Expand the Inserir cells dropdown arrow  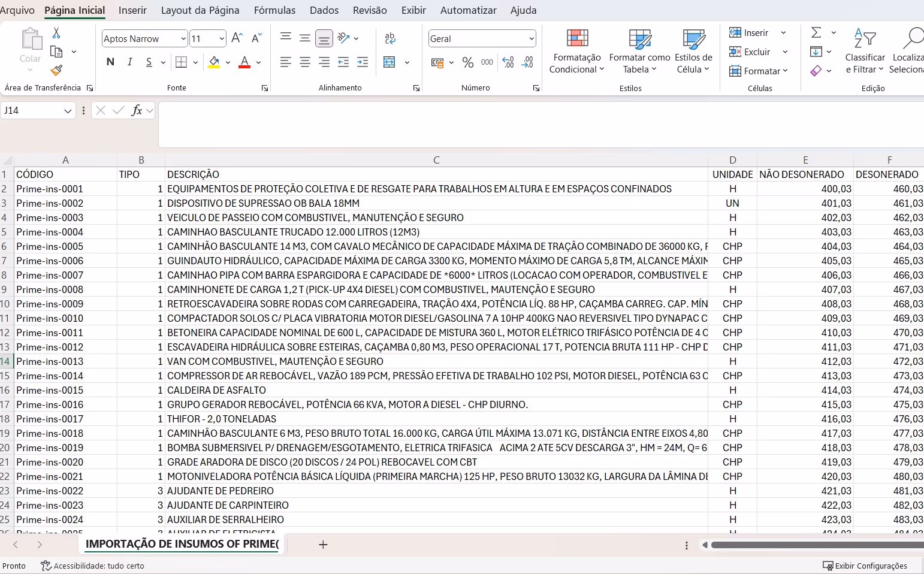click(x=783, y=32)
